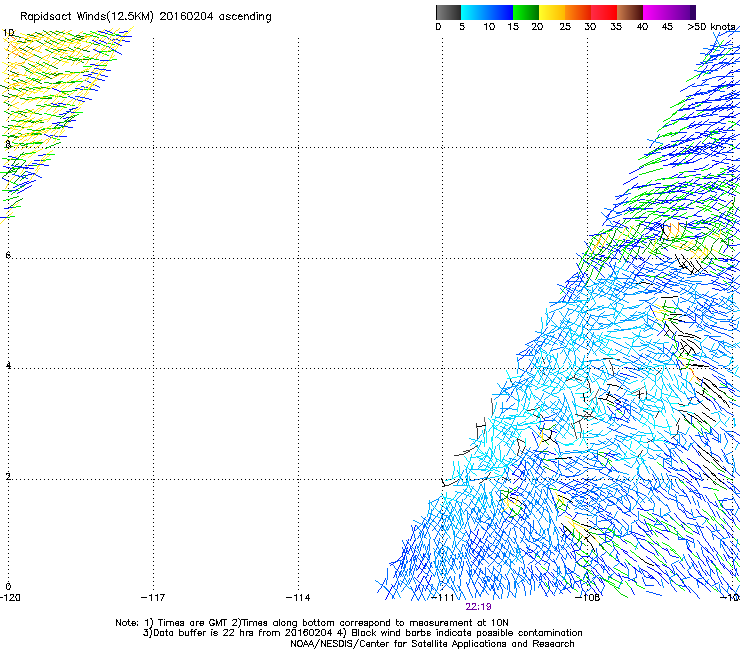Image resolution: width=740 pixels, height=650 pixels.
Task: Click the cyan 5-10 knots legend color
Action: coord(474,12)
